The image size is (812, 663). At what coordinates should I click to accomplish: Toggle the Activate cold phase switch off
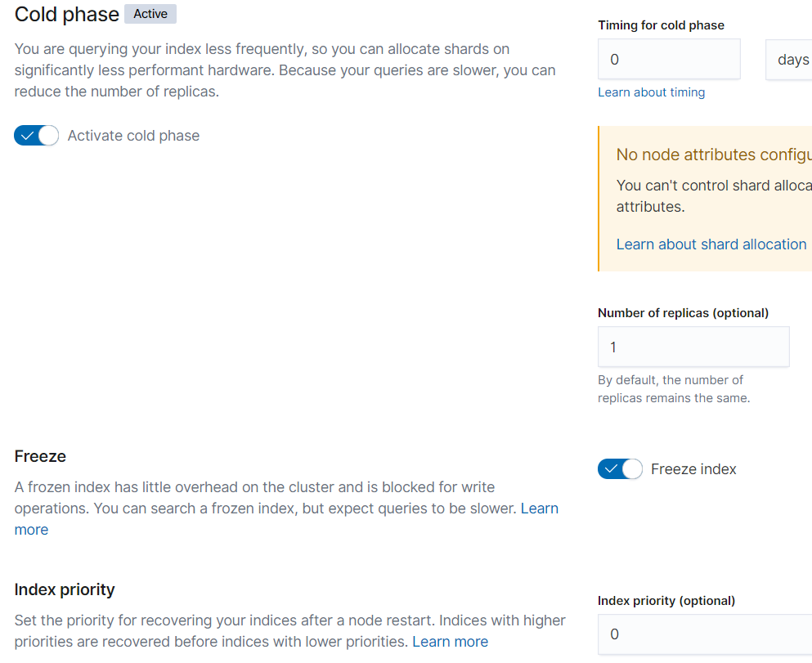coord(37,136)
